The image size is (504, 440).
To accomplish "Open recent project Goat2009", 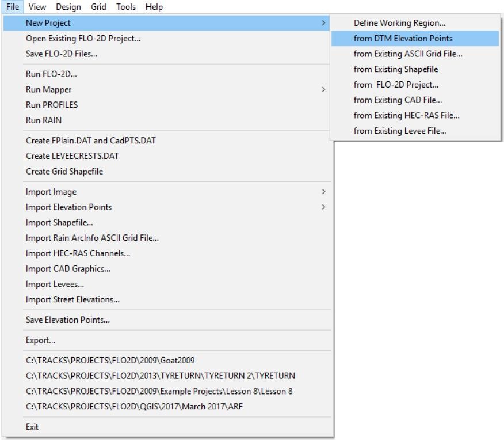I will tap(110, 361).
